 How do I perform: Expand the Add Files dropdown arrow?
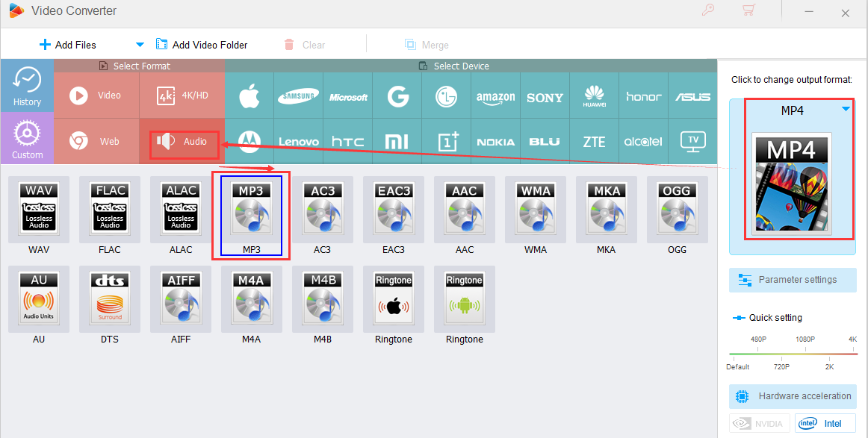point(140,45)
